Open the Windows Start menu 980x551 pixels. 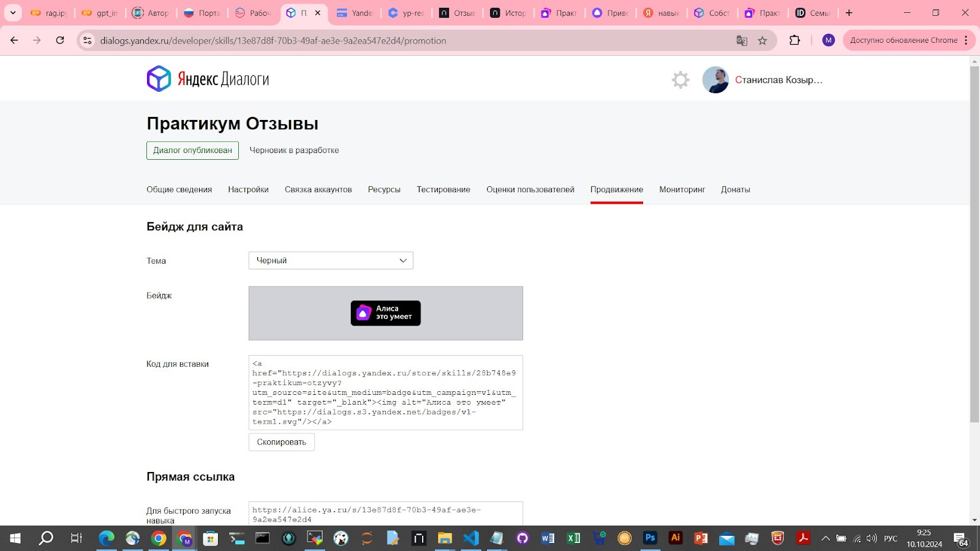click(x=15, y=538)
